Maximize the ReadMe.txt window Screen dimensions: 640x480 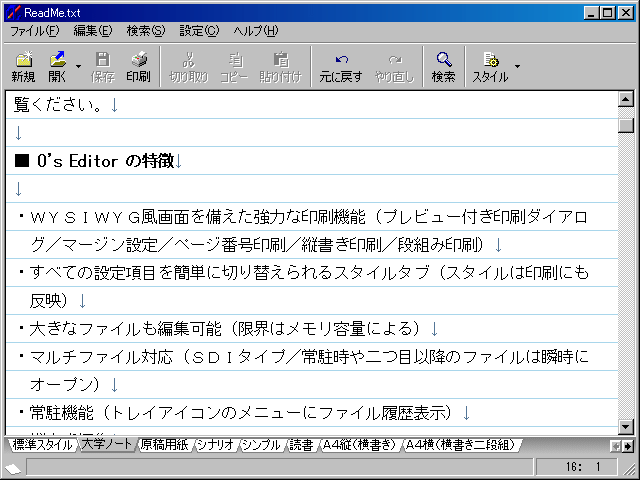607,13
